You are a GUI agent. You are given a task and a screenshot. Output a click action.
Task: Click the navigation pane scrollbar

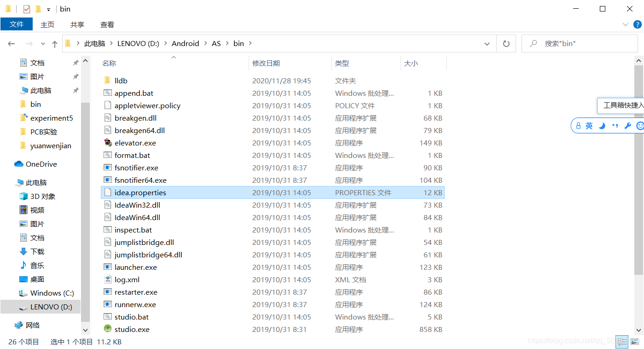click(85, 212)
